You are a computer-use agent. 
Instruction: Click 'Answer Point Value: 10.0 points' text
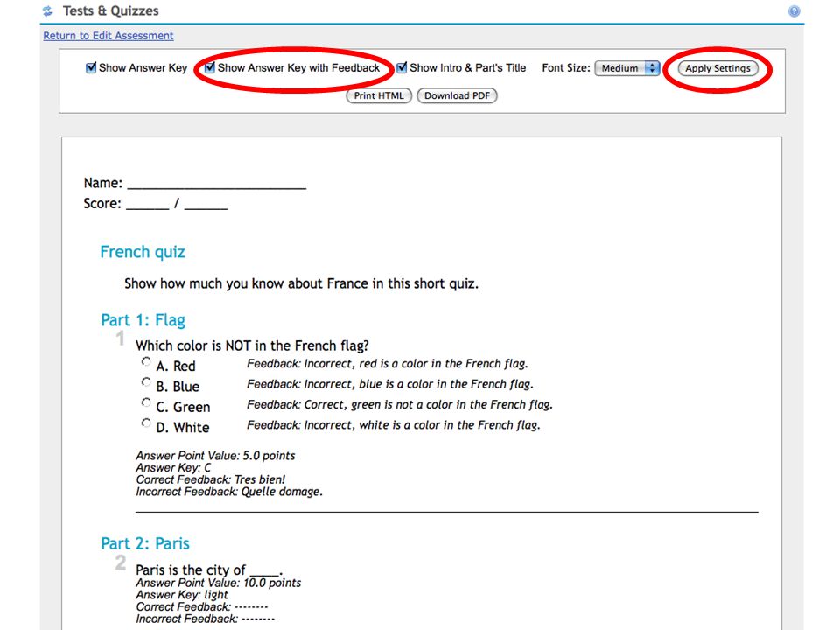218,583
